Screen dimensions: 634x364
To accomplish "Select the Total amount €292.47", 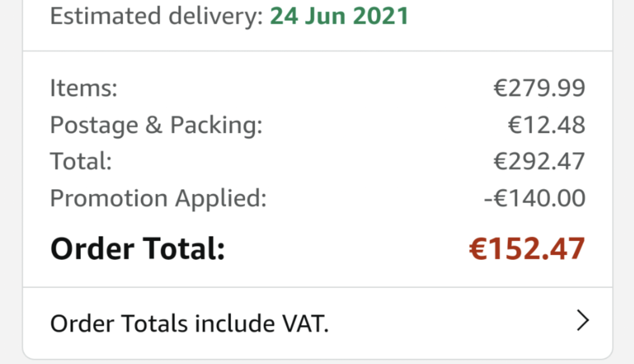I will pyautogui.click(x=539, y=162).
